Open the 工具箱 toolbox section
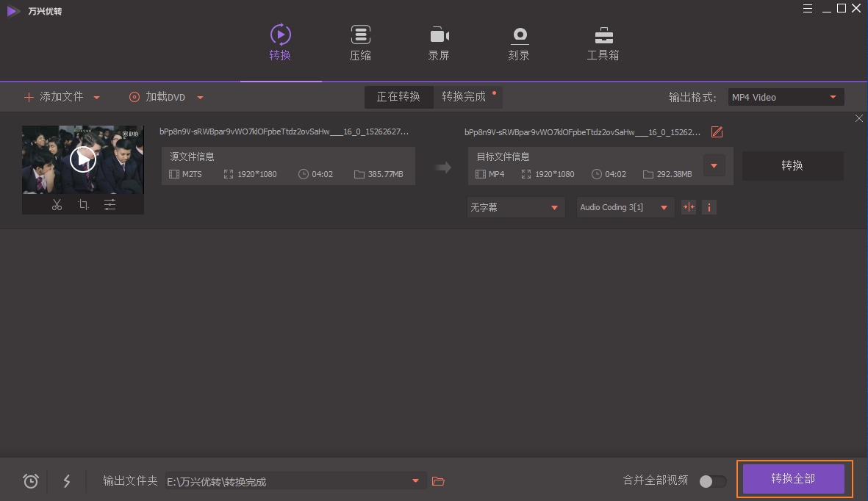868x501 pixels. [x=603, y=43]
